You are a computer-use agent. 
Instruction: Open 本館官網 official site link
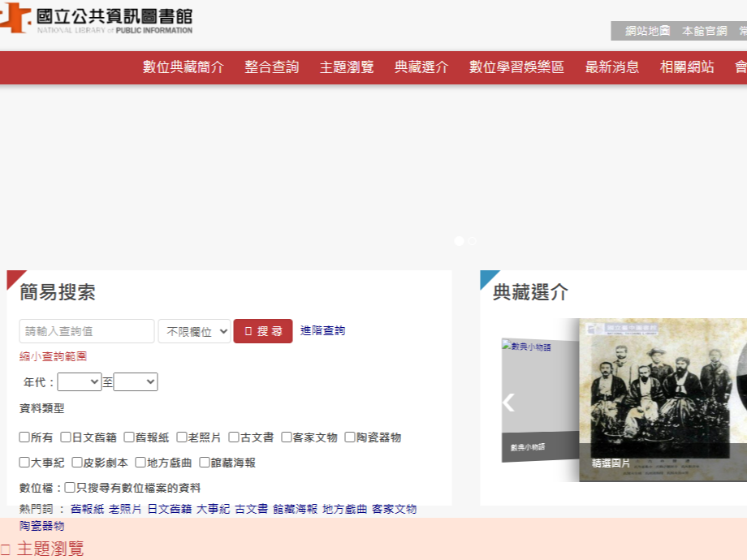(705, 31)
